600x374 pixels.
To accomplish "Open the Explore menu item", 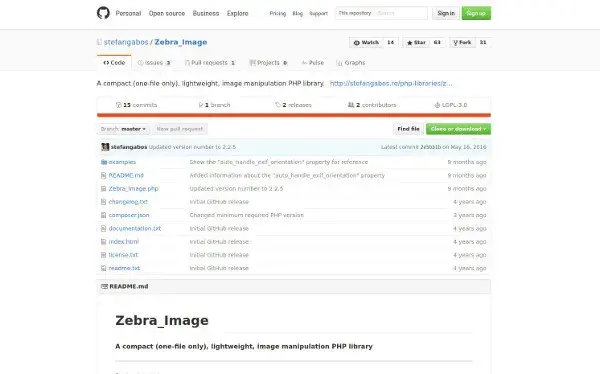I will coord(238,13).
